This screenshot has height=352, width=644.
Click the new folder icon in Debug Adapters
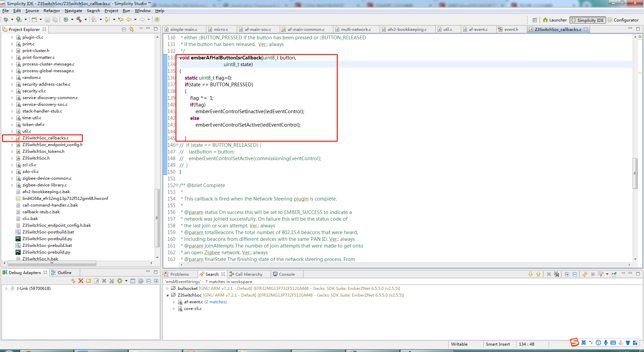point(89,281)
